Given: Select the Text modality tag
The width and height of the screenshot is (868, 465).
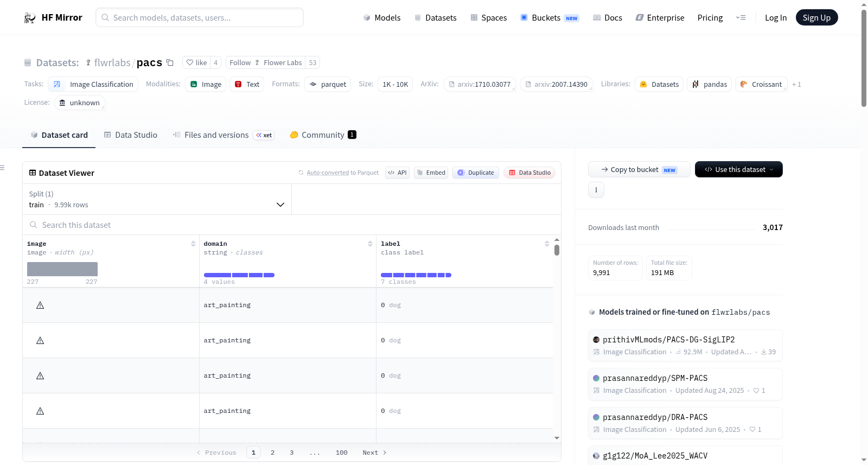Looking at the screenshot, I should [x=247, y=84].
